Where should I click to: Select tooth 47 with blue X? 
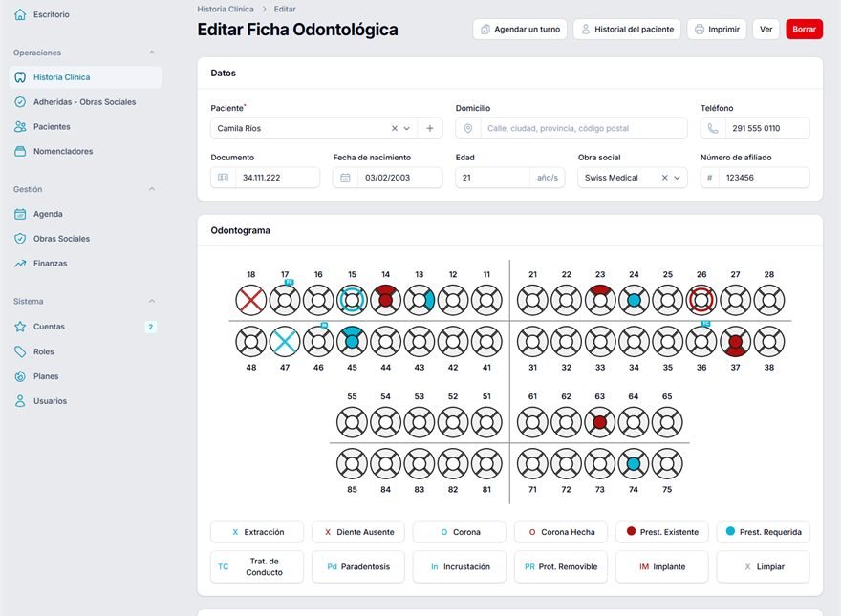[285, 342]
